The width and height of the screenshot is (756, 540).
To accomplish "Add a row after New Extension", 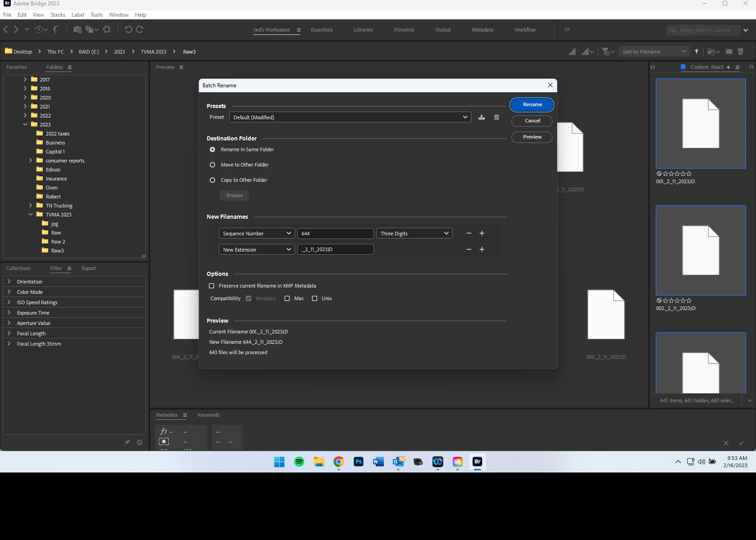I will (x=482, y=249).
